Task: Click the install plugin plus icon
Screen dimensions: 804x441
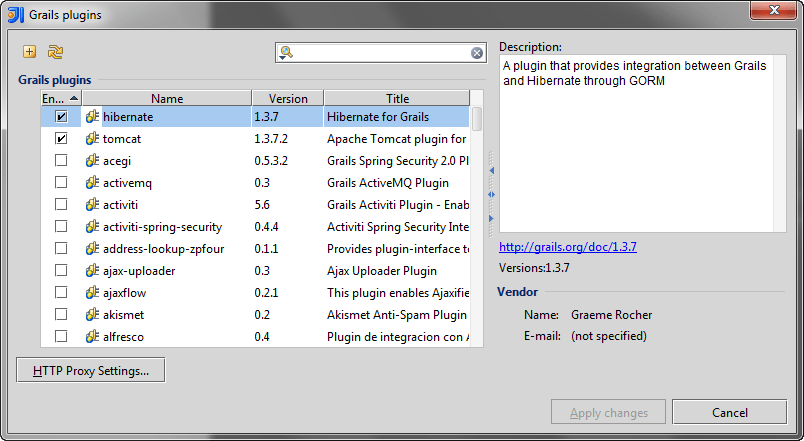Action: (30, 52)
